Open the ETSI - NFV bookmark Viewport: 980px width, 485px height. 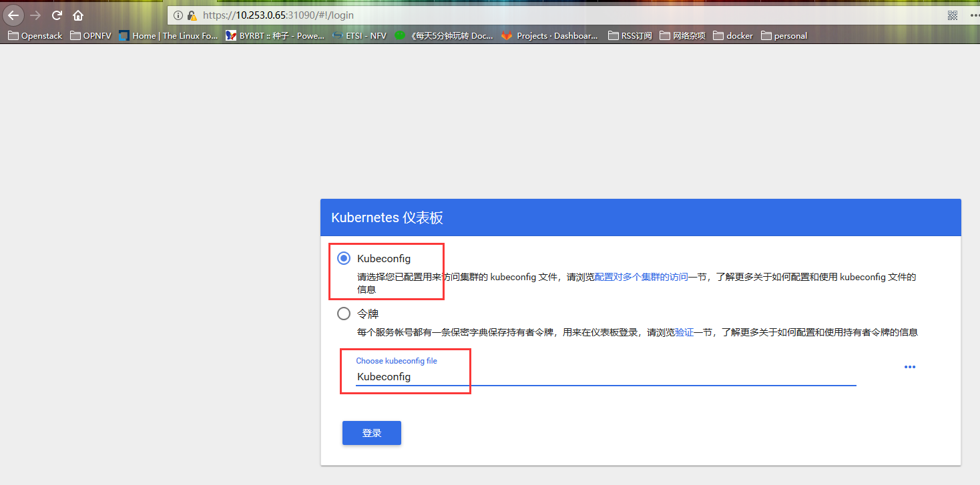pyautogui.click(x=359, y=36)
